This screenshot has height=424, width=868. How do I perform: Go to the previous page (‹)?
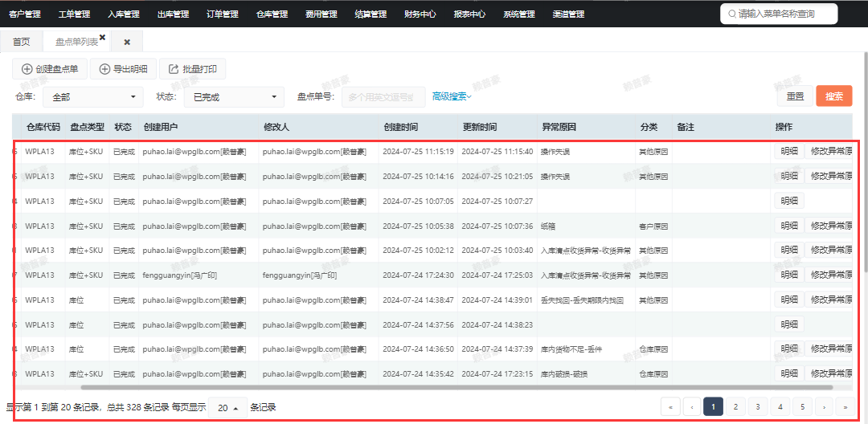tap(691, 407)
